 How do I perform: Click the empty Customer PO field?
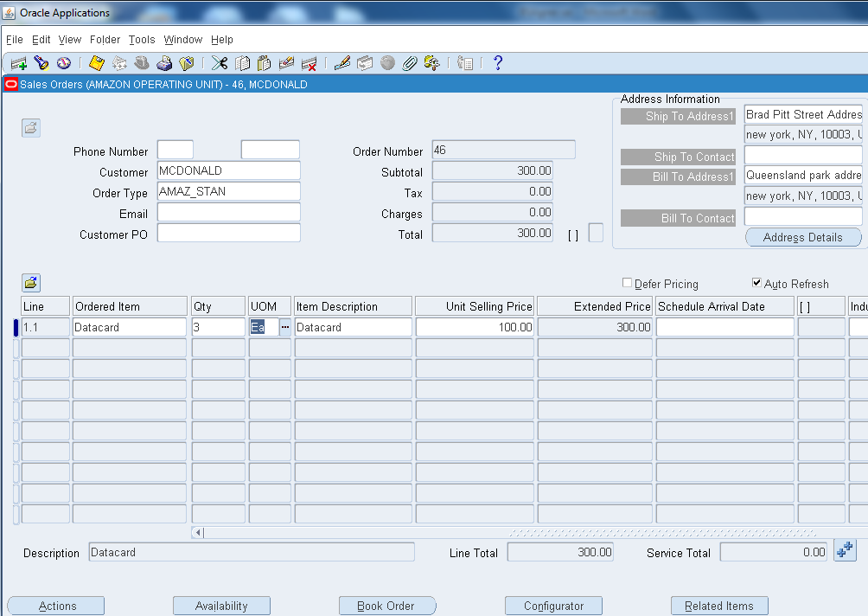point(228,233)
